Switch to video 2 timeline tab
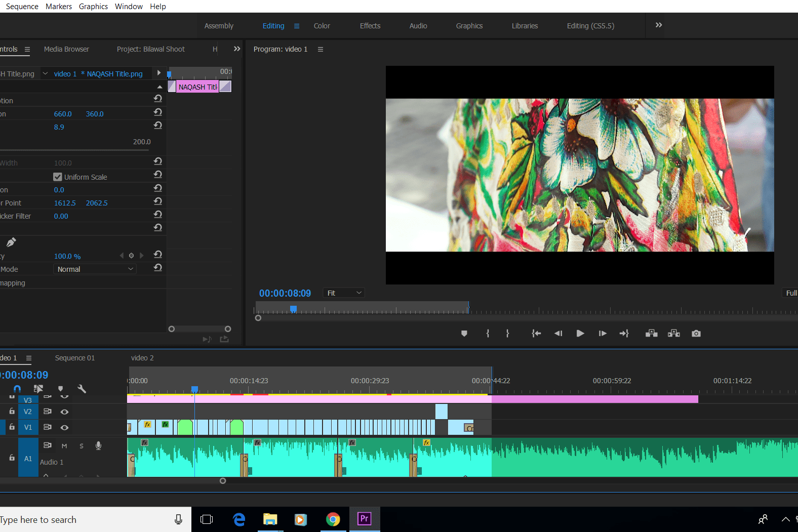Viewport: 798px width, 532px height. point(142,358)
